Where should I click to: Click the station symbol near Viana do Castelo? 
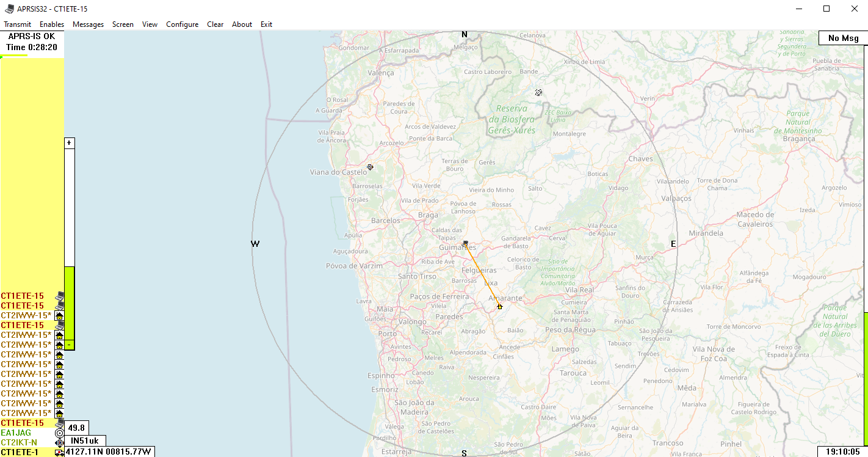369,167
